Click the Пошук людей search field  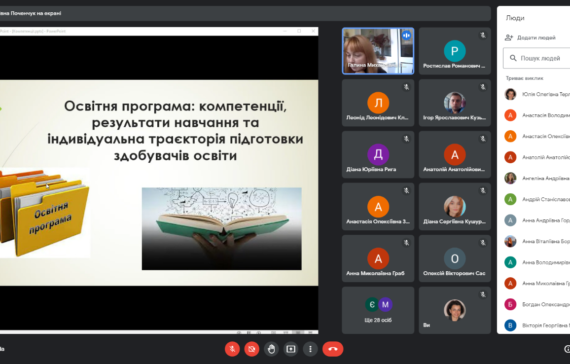click(537, 58)
